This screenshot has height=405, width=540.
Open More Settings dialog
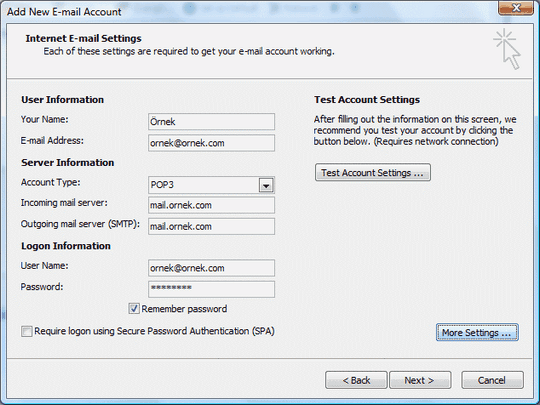(x=477, y=332)
